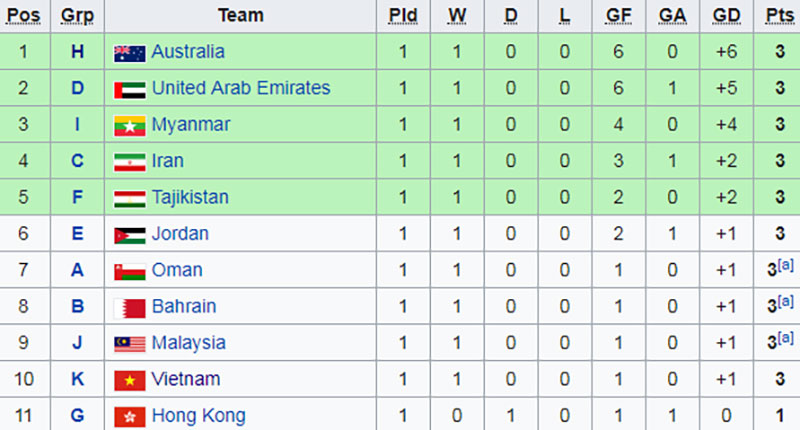
Task: Click the Team column header
Action: pos(240,15)
